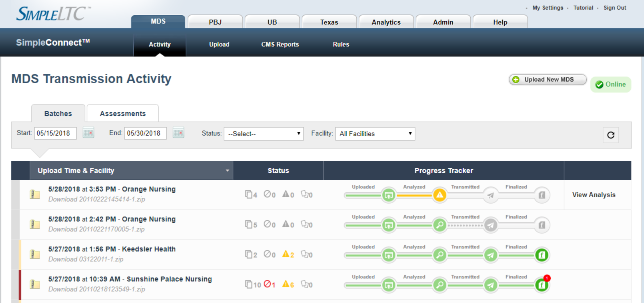Screen dimensions: 644x303
Task: Click the Finalized icon in 3:53 PM row
Action: tap(542, 195)
